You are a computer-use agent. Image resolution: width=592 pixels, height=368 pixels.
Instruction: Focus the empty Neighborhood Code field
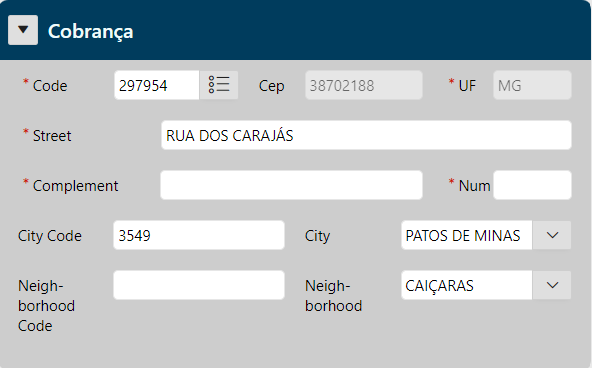tap(199, 285)
